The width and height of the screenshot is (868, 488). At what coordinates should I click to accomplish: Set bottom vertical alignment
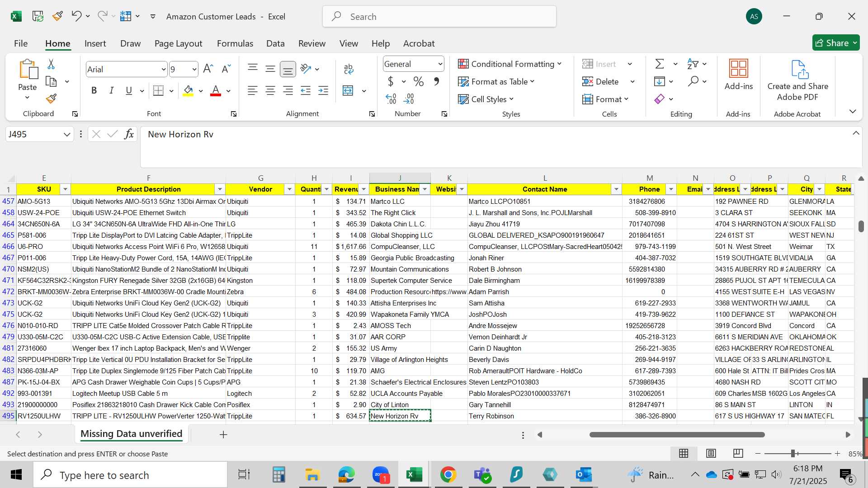click(288, 69)
